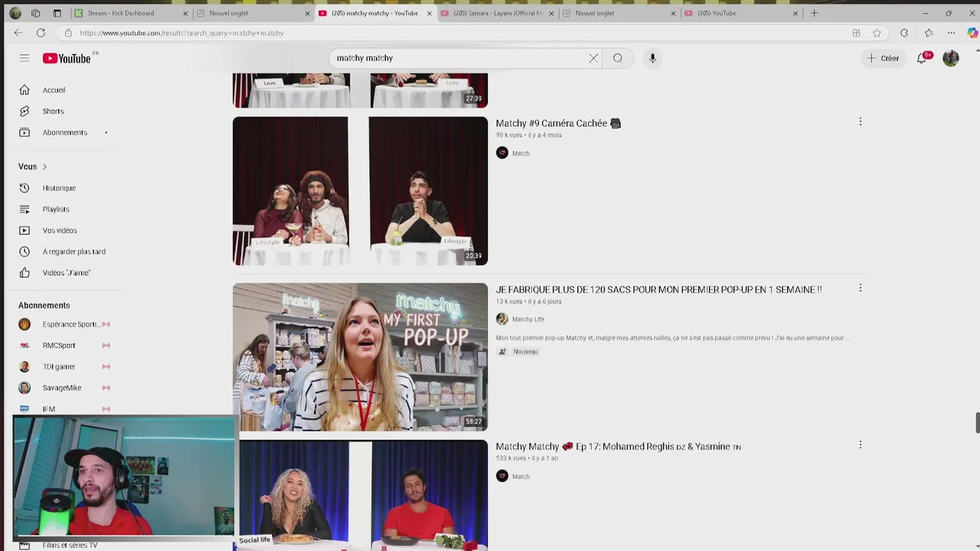980x551 pixels.
Task: Open tab actions menu icon
Action: click(x=57, y=13)
